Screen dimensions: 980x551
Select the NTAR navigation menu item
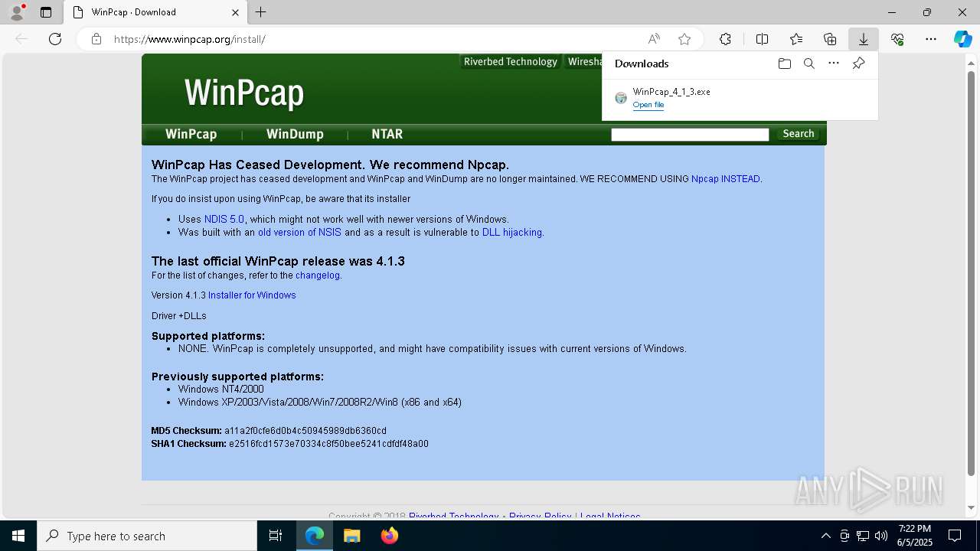387,134
